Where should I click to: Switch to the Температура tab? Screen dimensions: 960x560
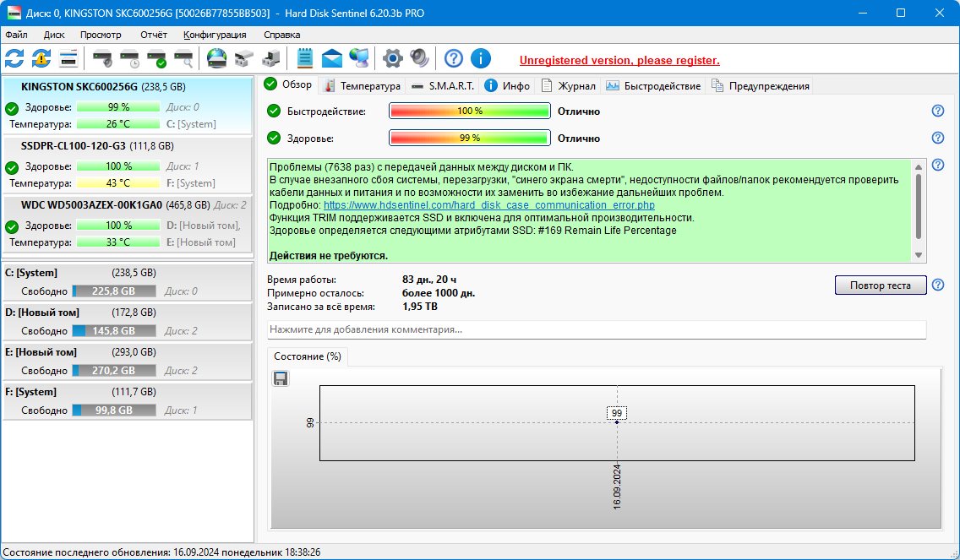tap(362, 85)
